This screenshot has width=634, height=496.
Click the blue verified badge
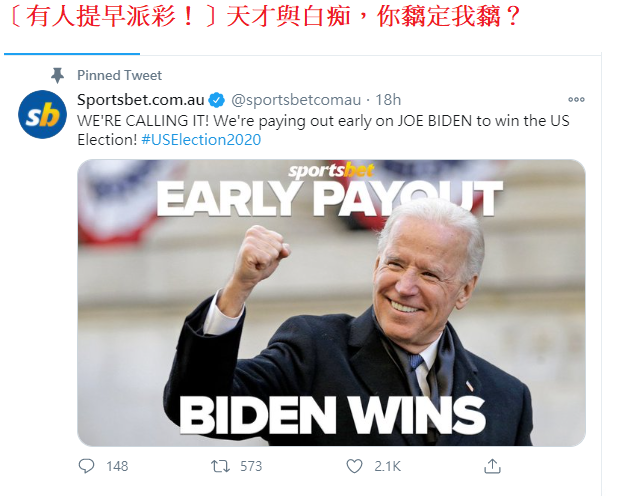217,100
